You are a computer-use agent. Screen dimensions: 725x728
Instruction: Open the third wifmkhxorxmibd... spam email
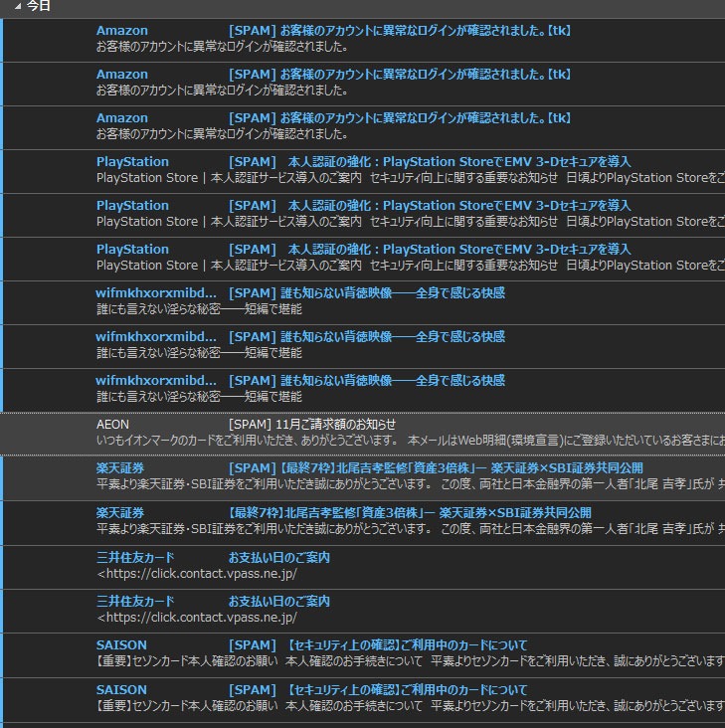[x=362, y=390]
